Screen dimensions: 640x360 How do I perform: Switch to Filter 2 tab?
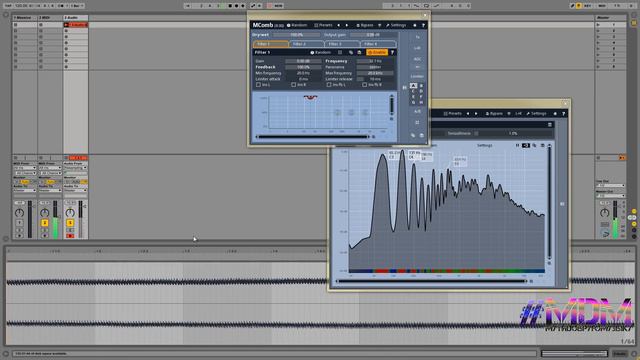point(307,44)
